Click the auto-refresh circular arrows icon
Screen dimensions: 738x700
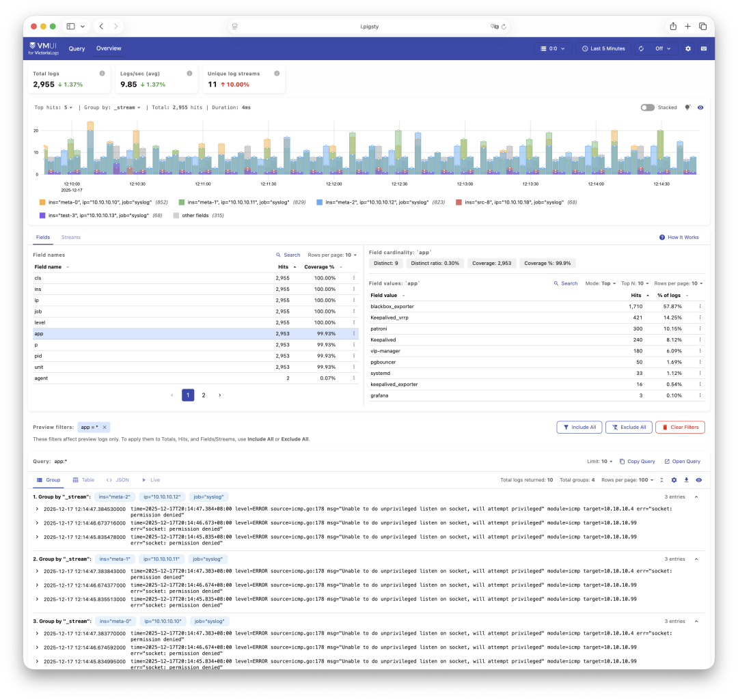[641, 48]
